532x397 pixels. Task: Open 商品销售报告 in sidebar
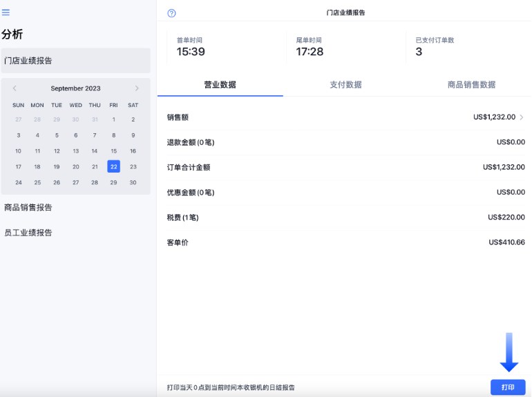click(28, 207)
